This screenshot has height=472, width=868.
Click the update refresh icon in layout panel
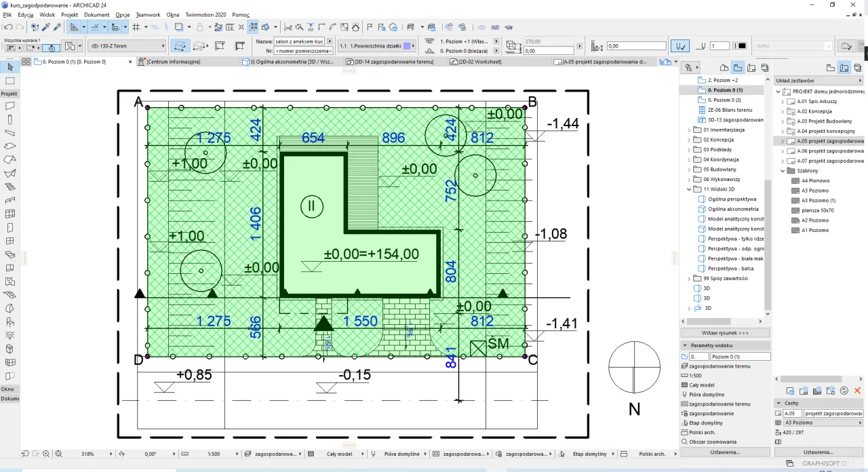click(844, 391)
